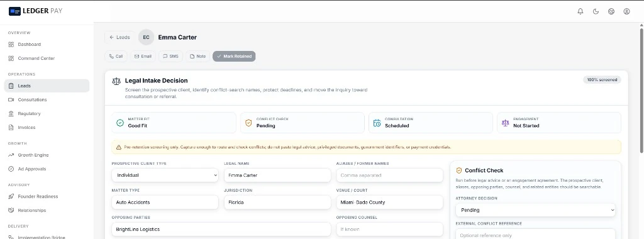This screenshot has height=239, width=644.
Task: Open Ad Approvals in the sidebar
Action: (47, 169)
